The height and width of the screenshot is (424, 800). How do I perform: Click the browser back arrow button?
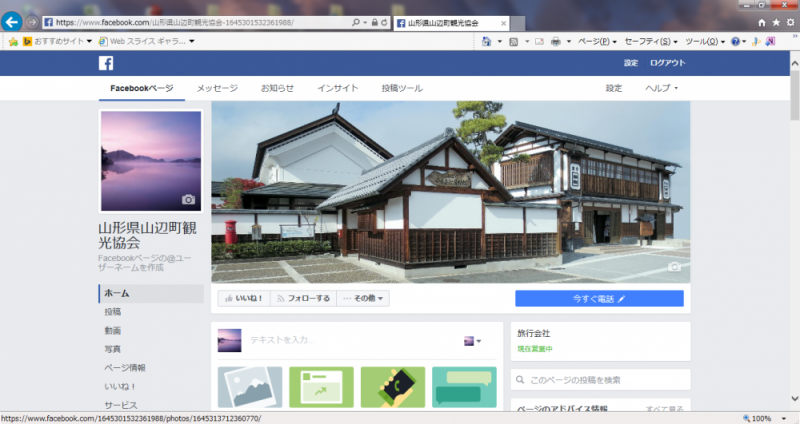(x=13, y=21)
